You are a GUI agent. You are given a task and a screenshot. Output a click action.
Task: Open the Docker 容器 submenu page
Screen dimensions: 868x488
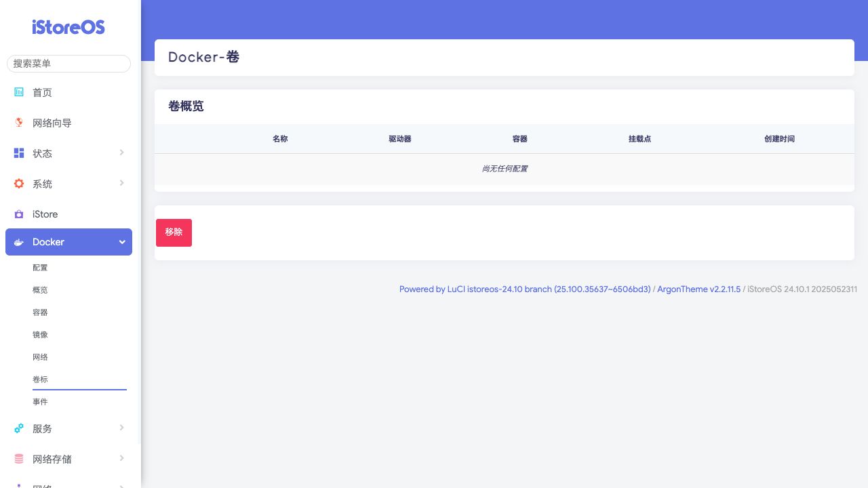(40, 312)
